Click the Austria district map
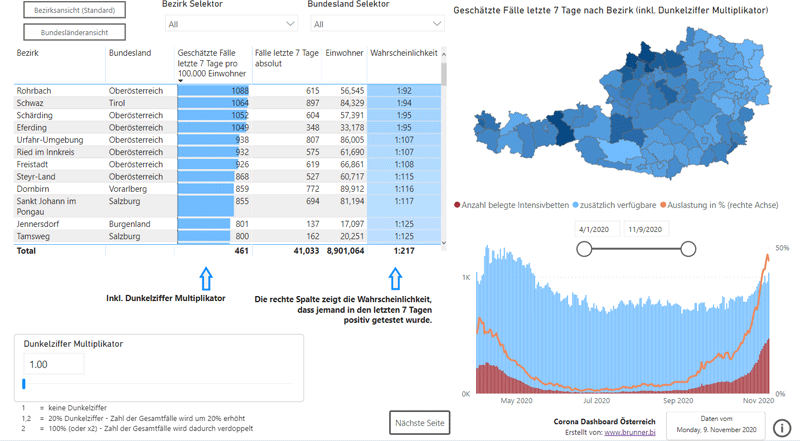Viewport: 800px width, 441px height. tap(622, 105)
